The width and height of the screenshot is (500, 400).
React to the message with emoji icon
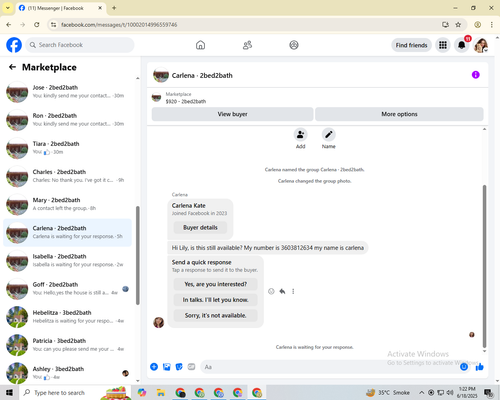coord(271,291)
